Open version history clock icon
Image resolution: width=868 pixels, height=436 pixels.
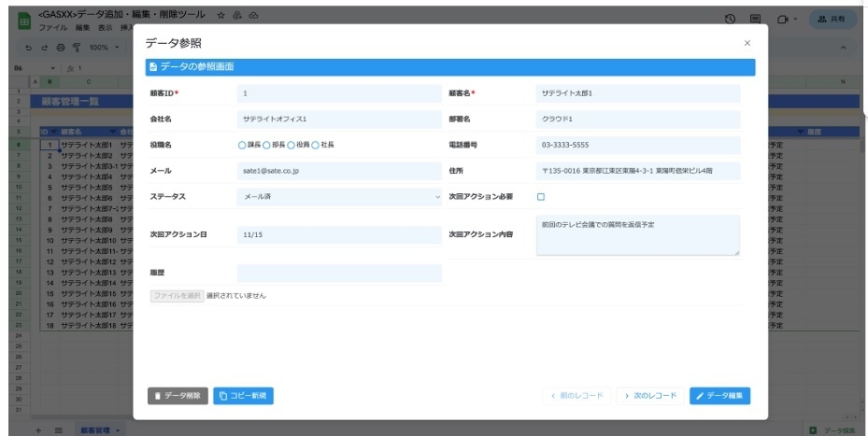click(730, 19)
